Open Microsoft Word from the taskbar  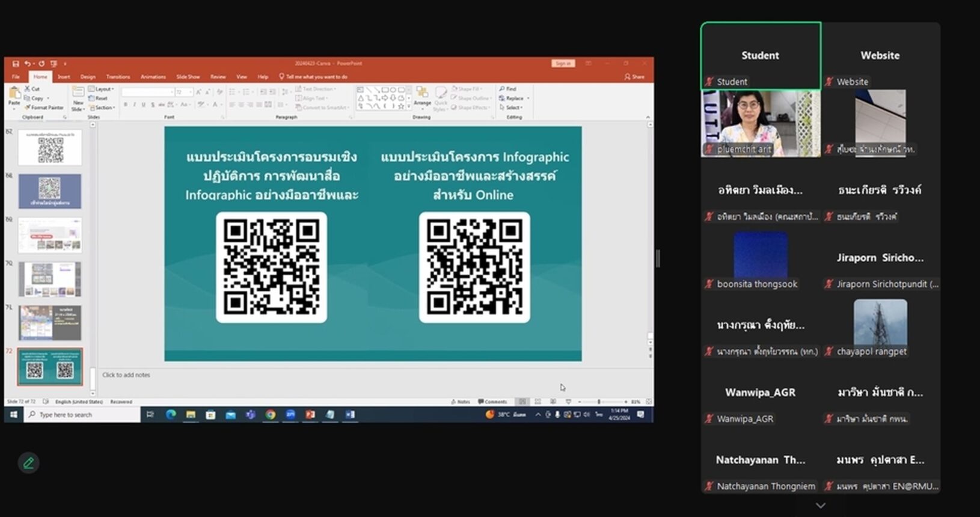click(x=350, y=414)
